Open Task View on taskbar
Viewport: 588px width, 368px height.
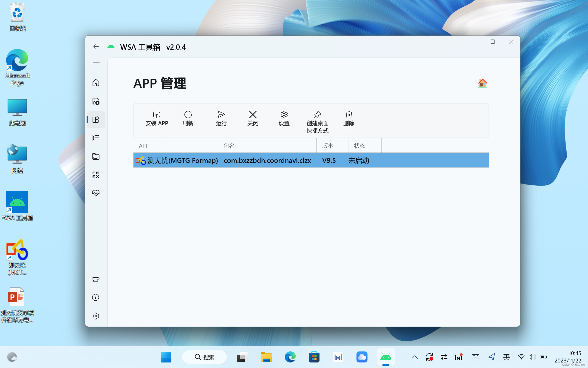[x=242, y=357]
